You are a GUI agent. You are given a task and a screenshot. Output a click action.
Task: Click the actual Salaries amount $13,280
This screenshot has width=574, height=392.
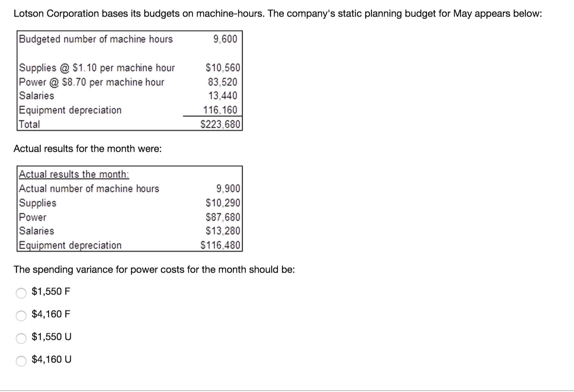click(x=223, y=231)
